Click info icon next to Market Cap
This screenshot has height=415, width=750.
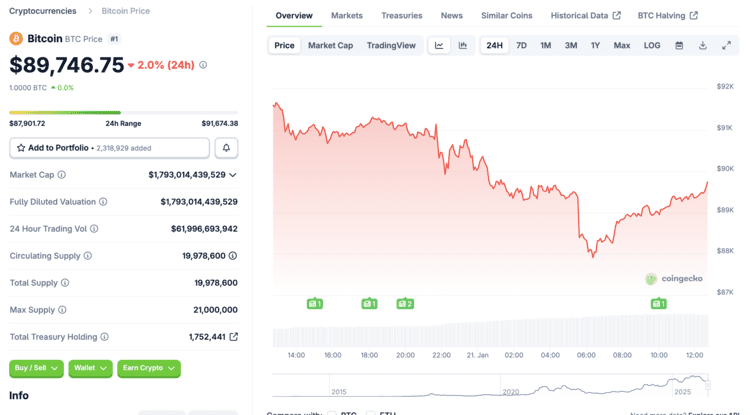[x=62, y=175]
